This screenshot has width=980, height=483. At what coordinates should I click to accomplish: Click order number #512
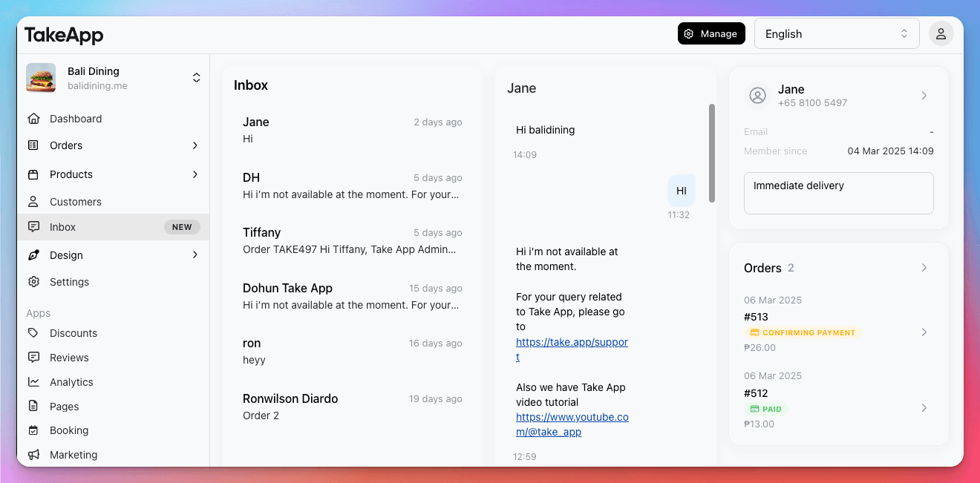coord(756,393)
